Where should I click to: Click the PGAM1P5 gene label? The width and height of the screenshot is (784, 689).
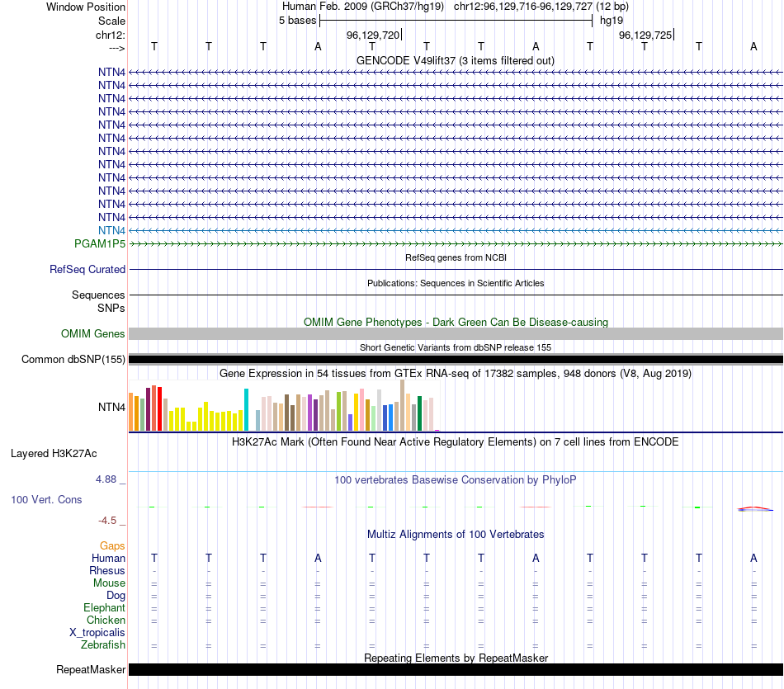point(100,243)
